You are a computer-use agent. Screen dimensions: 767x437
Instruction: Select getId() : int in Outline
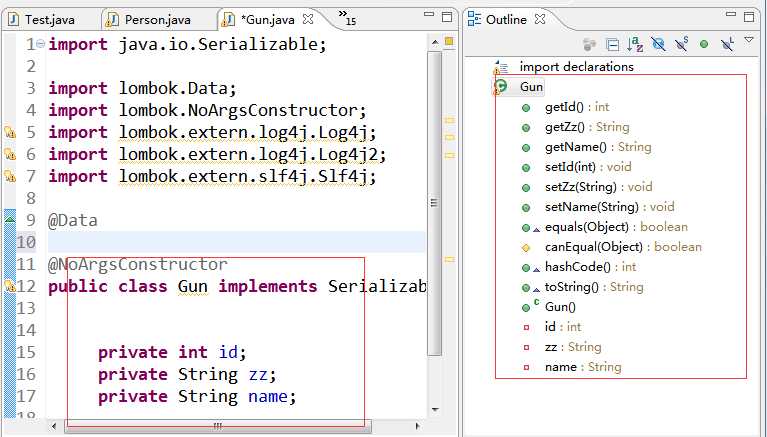(x=577, y=107)
